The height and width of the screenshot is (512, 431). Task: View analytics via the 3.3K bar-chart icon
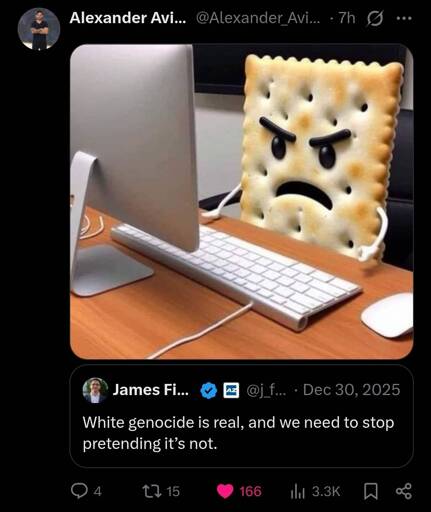point(298,492)
